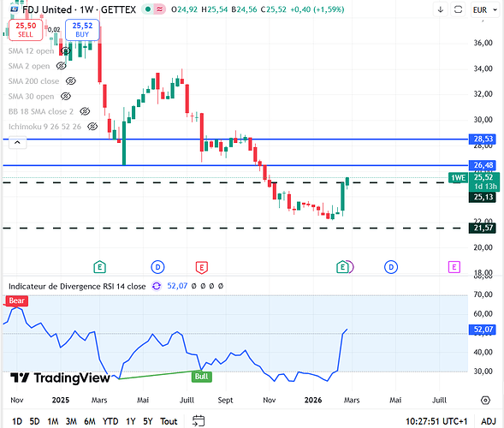Image resolution: width=504 pixels, height=428 pixels.
Task: Select the 1D time range
Action: (x=17, y=421)
